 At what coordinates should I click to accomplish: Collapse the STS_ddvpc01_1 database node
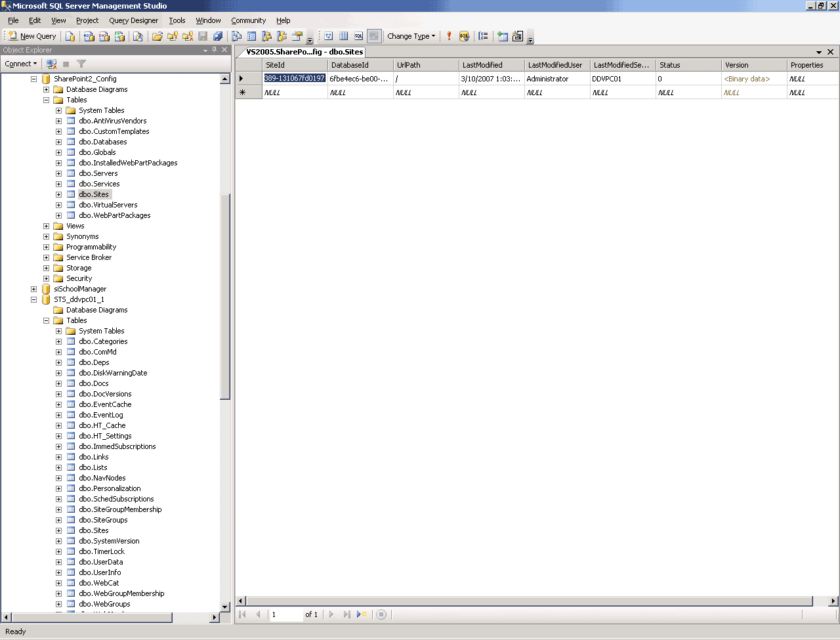click(x=33, y=299)
